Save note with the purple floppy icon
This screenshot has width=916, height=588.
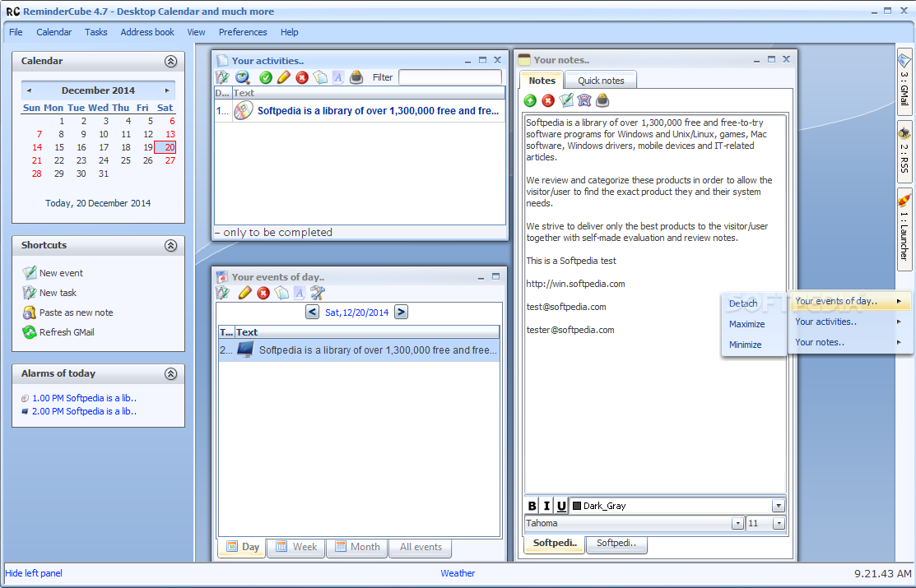[584, 100]
